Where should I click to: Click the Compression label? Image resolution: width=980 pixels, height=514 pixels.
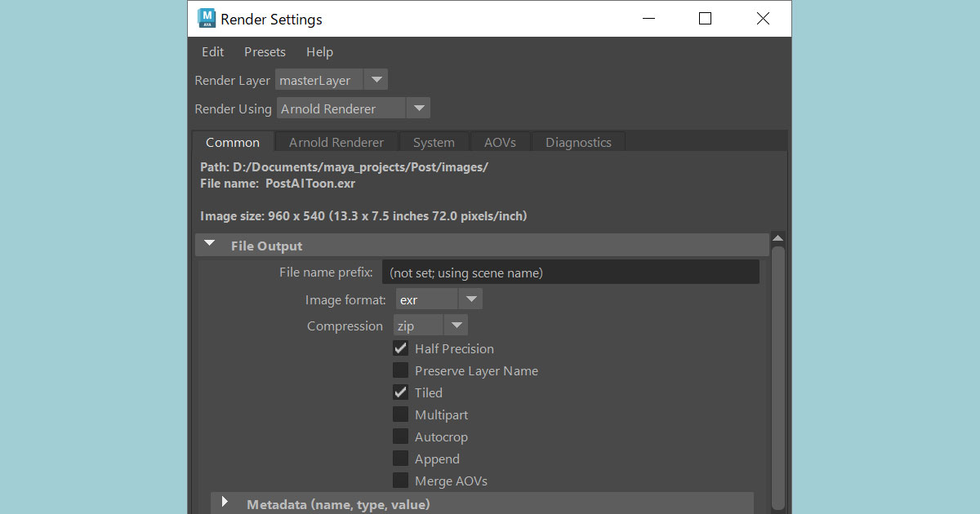pyautogui.click(x=345, y=326)
